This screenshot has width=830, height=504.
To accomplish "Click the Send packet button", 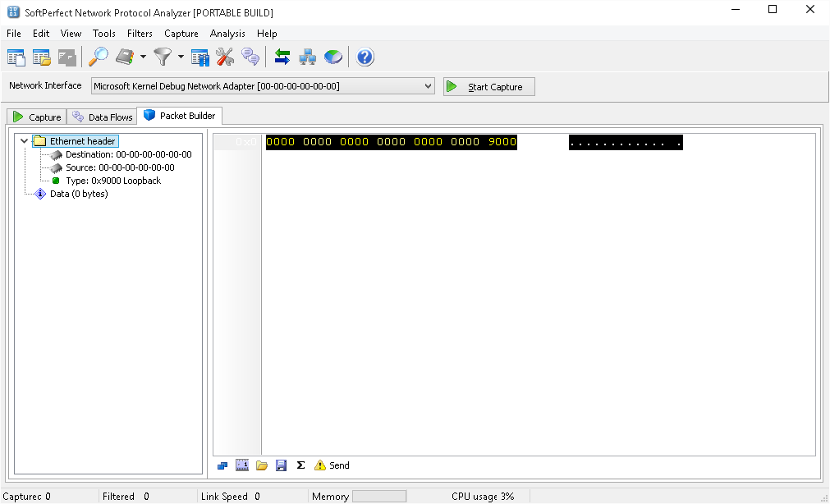I will pos(332,465).
